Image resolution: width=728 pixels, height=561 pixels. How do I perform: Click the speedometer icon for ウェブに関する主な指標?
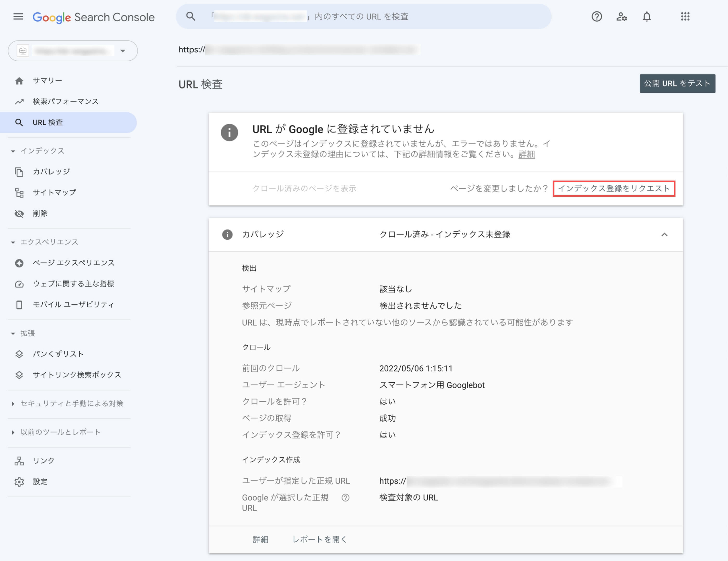[19, 284]
